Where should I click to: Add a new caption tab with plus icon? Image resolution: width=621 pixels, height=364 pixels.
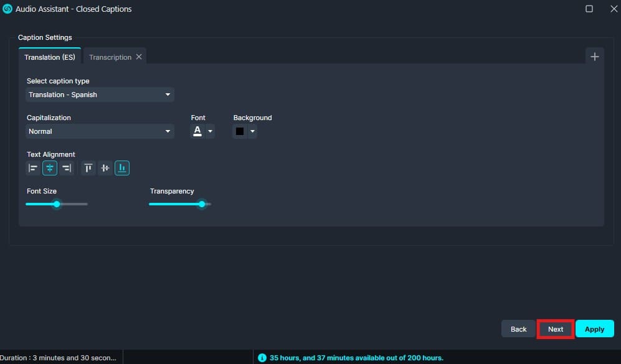click(x=594, y=57)
